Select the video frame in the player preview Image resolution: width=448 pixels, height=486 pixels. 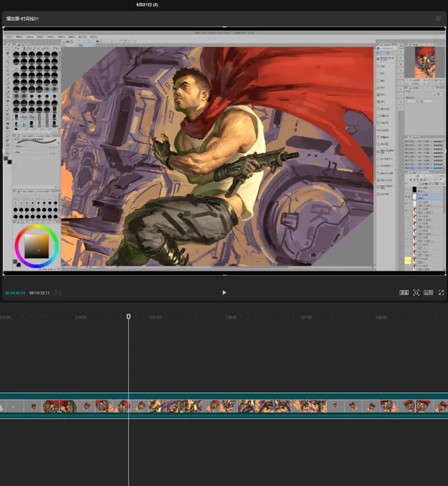224,151
